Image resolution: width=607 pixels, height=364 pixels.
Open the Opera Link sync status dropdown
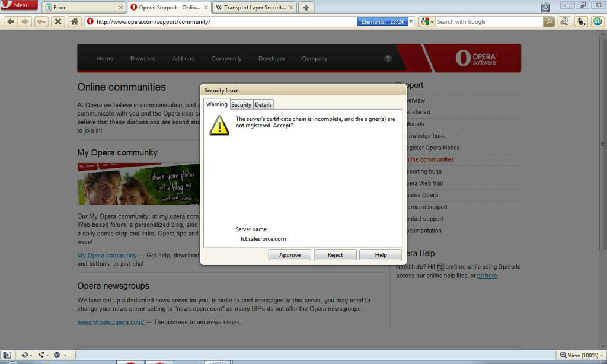[x=27, y=355]
